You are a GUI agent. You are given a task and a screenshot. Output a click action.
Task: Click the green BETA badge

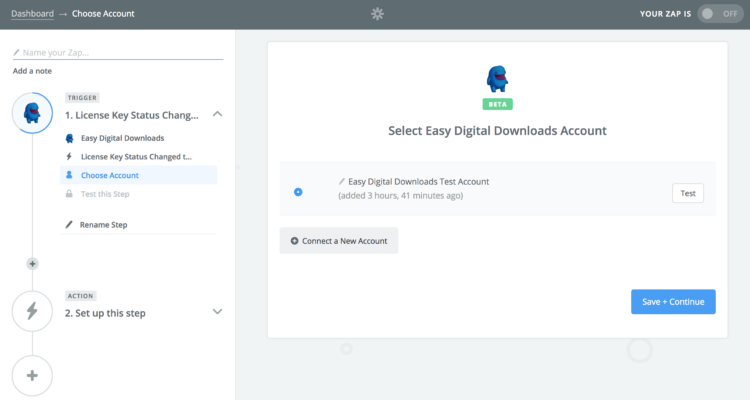click(497, 104)
